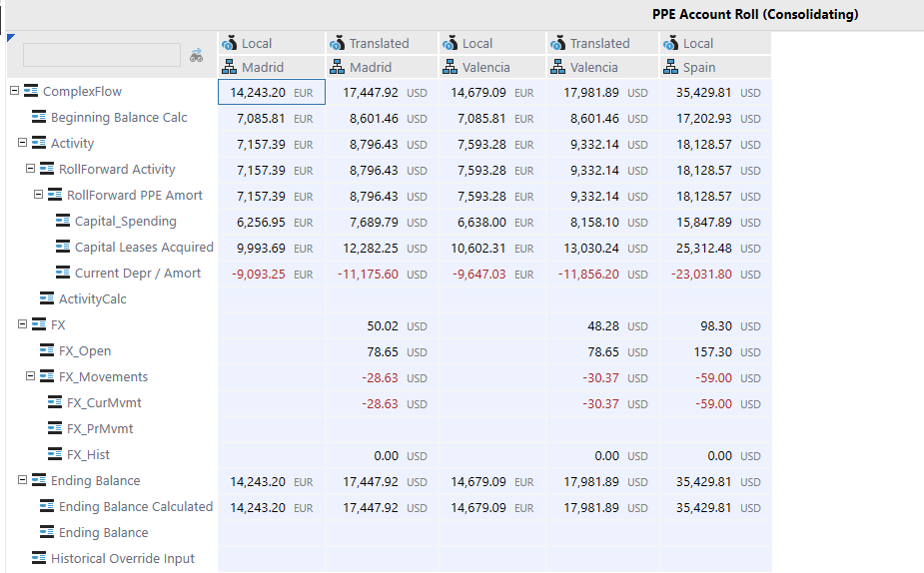Select the Current Depr / Amort row
This screenshot has width=924, height=573.
[x=137, y=274]
